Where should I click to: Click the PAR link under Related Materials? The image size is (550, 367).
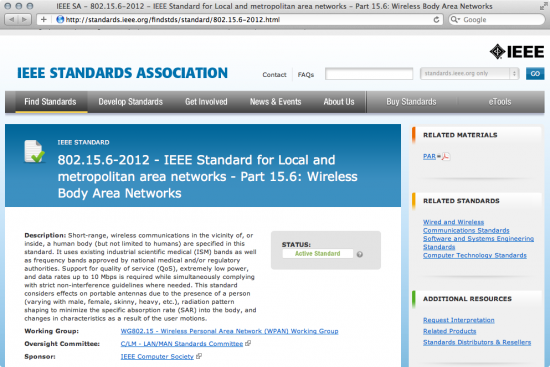point(429,156)
